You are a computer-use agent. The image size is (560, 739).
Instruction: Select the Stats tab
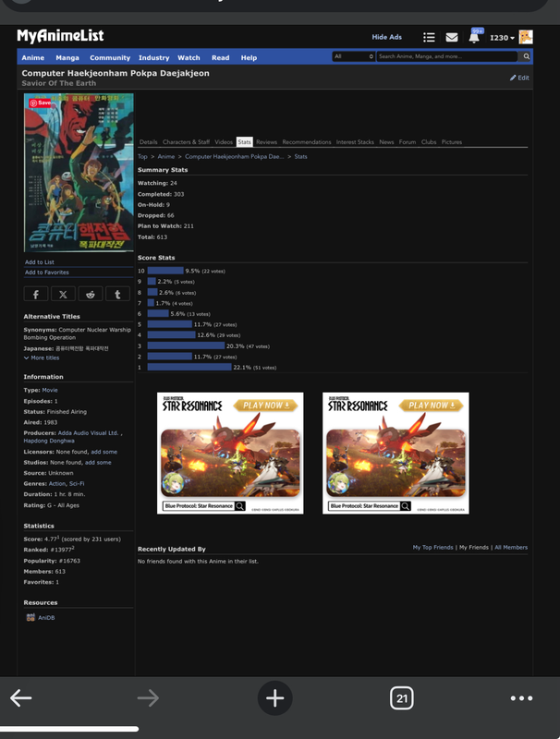click(x=244, y=142)
